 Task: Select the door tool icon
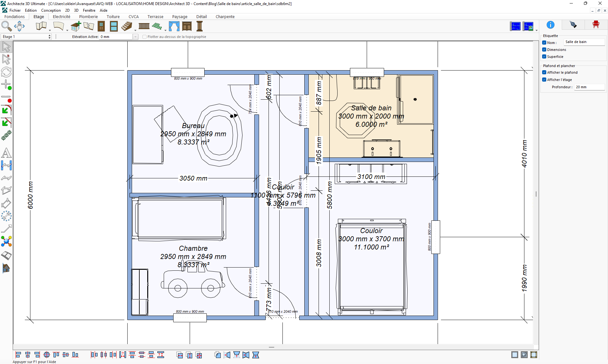[101, 26]
